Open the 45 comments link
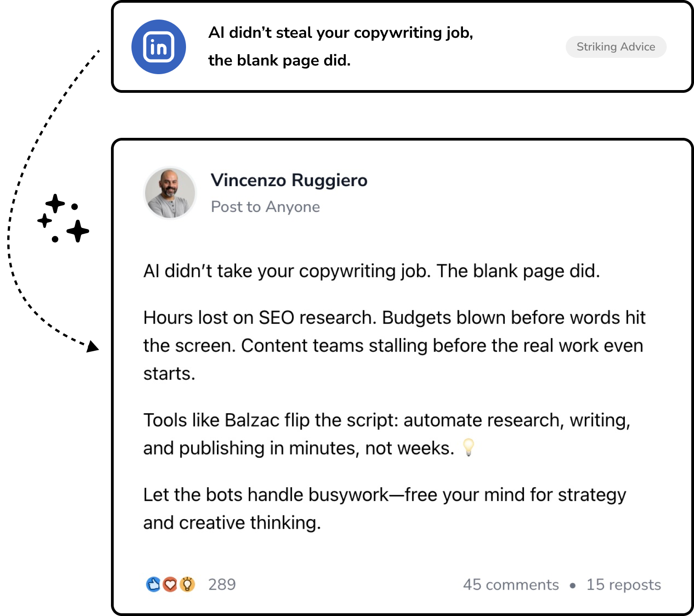Screen dimensions: 694x616 [x=511, y=585]
